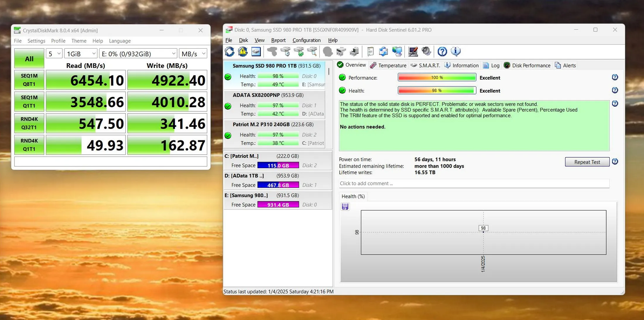Switch to the Disk Performance tab

527,65
